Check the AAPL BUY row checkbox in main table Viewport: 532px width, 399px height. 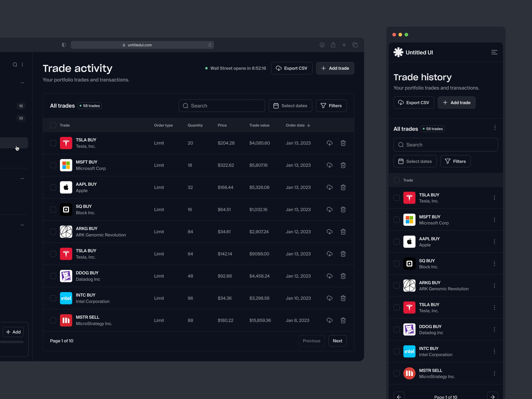pos(53,187)
